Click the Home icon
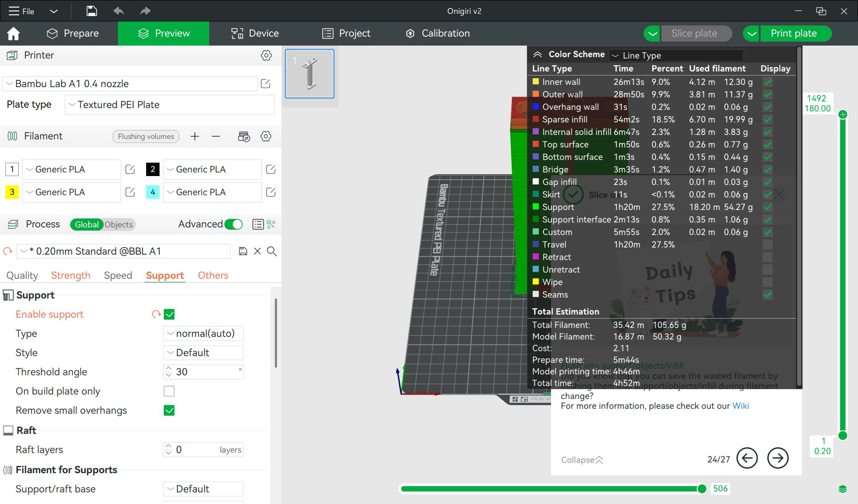 click(x=13, y=34)
